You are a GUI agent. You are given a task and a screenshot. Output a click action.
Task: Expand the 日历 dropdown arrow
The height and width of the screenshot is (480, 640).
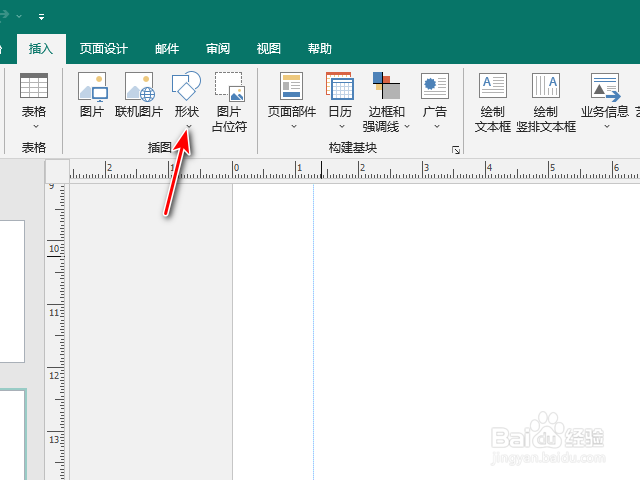coord(342,127)
